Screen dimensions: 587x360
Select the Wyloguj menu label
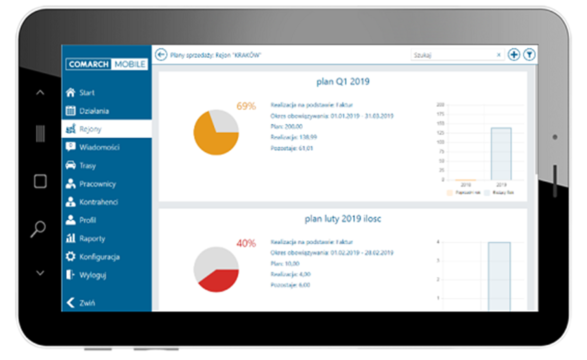pyautogui.click(x=93, y=275)
